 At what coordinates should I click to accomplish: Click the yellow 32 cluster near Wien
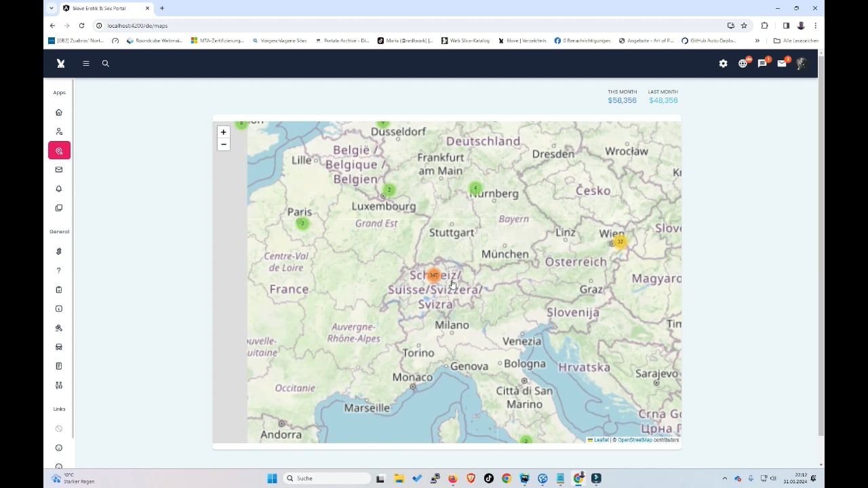(x=620, y=242)
